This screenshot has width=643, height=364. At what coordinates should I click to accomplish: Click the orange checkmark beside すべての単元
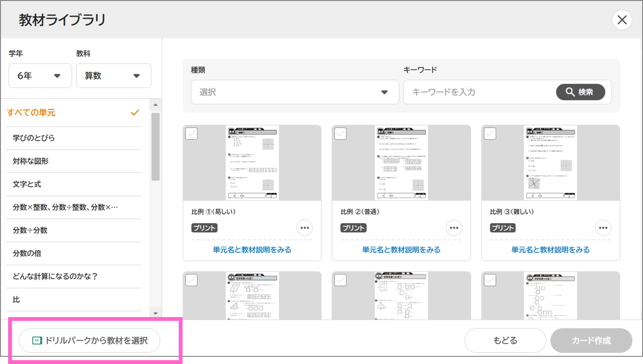coord(135,113)
